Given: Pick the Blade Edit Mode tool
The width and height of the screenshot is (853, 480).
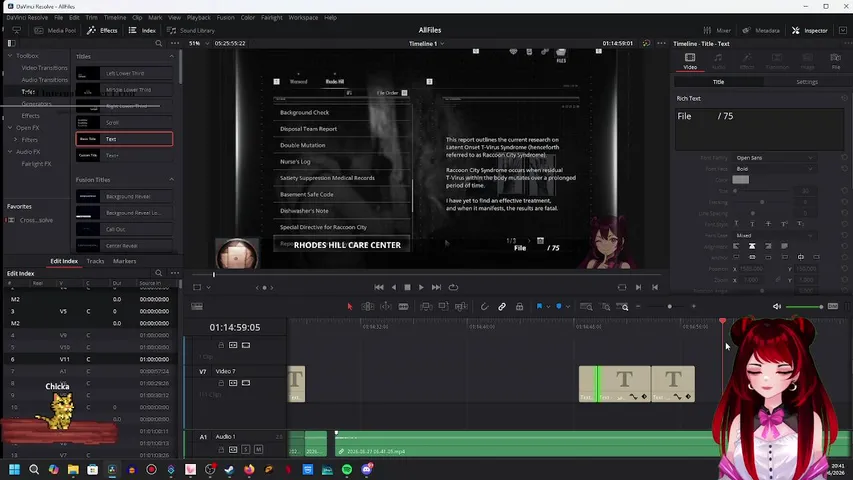Looking at the screenshot, I should click(x=403, y=306).
